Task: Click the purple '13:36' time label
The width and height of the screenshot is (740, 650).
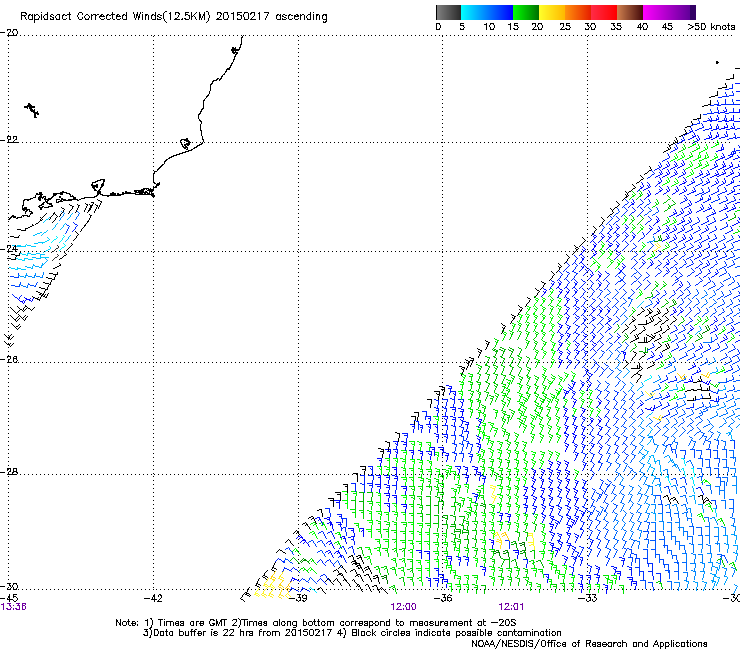Action: [x=14, y=607]
